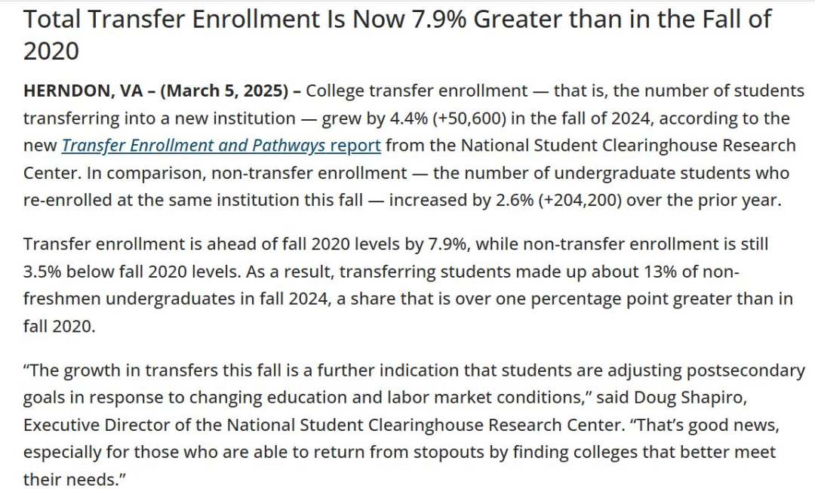The image size is (815, 504).
Task: Click the phrase 'increased by 2.6%'
Action: click(461, 200)
